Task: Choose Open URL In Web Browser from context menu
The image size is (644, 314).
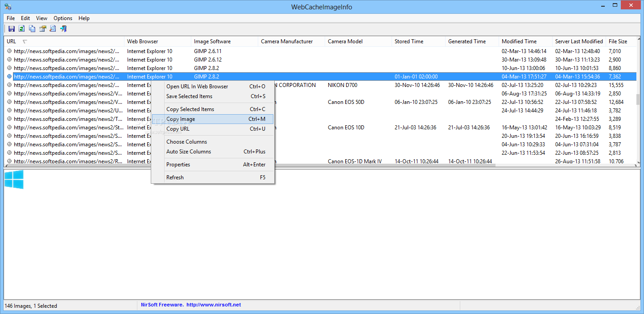Action: 213,87
